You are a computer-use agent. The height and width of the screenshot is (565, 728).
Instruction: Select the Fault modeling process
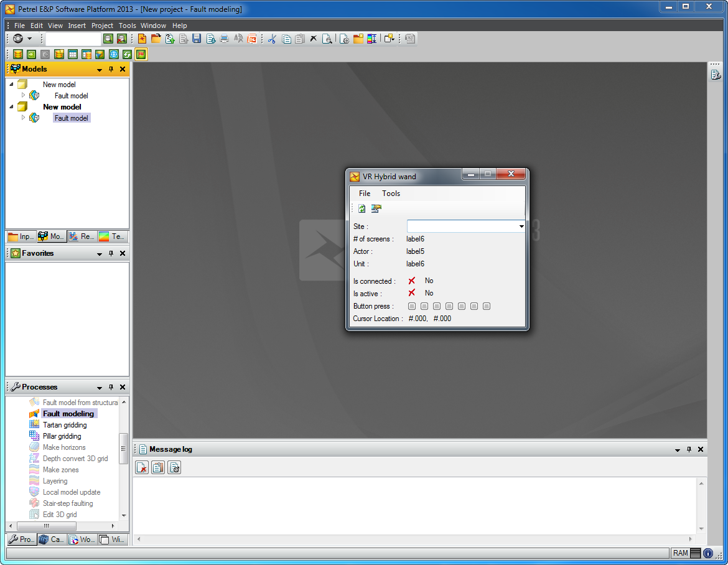point(68,414)
